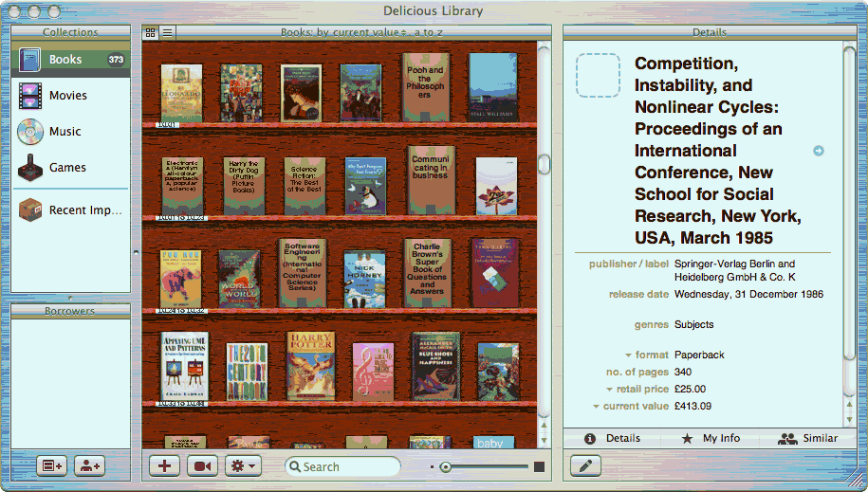Open the Movies collection
Image resolution: width=868 pixels, height=492 pixels.
point(71,95)
